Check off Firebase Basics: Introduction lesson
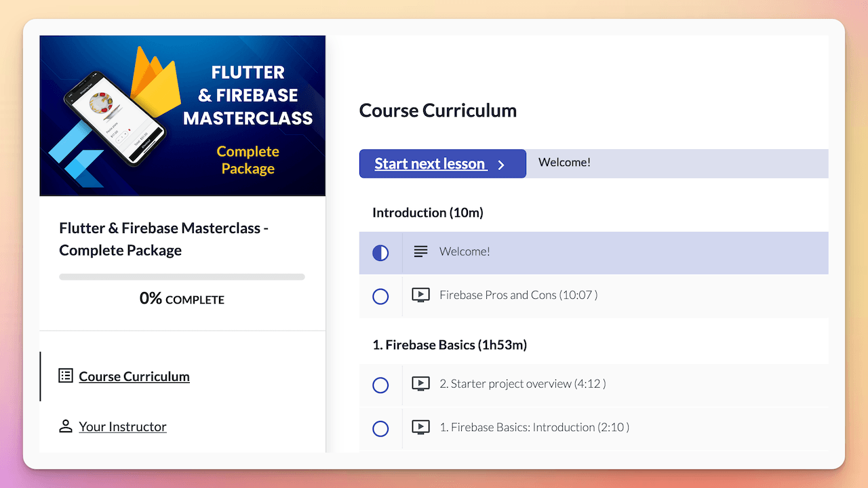The width and height of the screenshot is (868, 488). (x=380, y=428)
